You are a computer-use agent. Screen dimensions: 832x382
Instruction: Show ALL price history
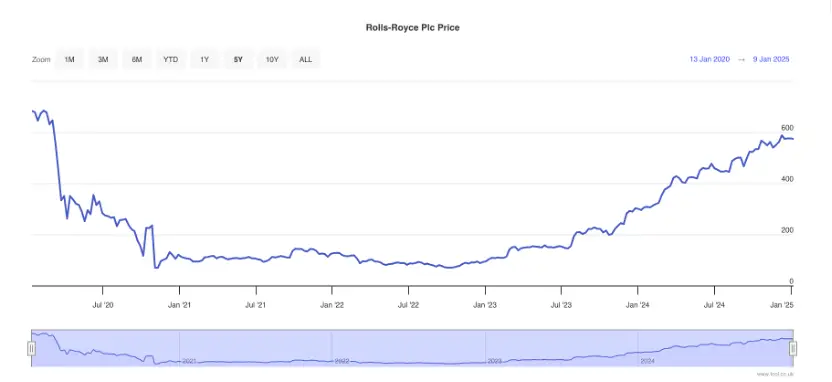(306, 59)
